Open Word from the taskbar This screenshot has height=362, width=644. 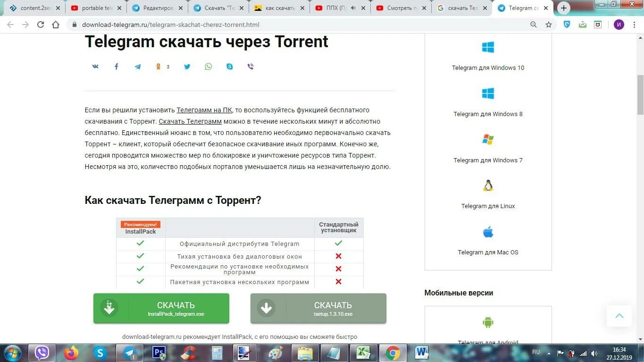tap(422, 353)
